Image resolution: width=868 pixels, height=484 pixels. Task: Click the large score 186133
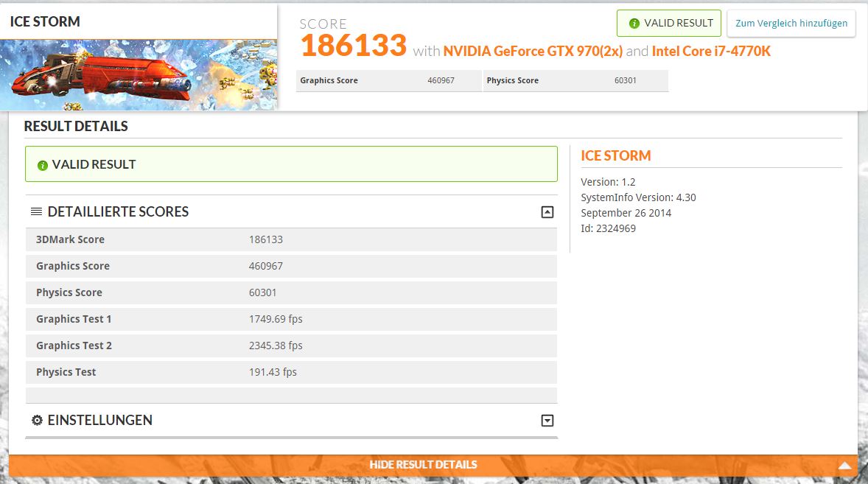pyautogui.click(x=353, y=46)
